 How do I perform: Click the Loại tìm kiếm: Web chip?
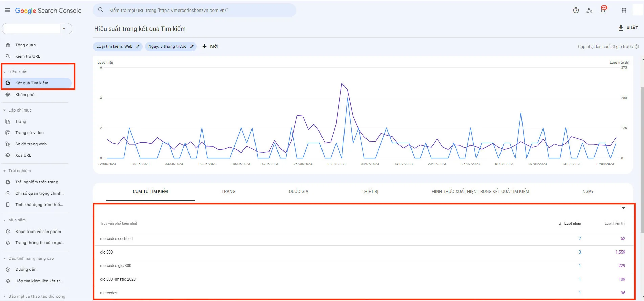[118, 46]
